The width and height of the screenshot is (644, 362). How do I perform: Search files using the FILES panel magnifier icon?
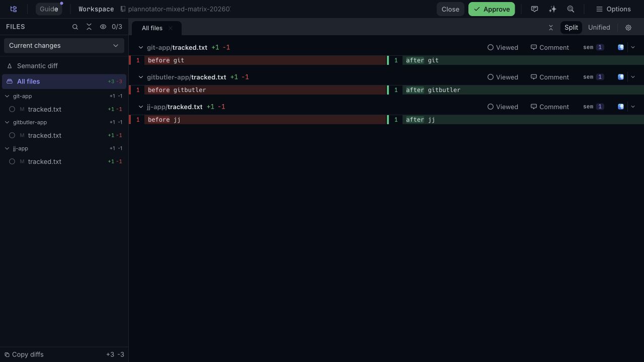tap(75, 27)
